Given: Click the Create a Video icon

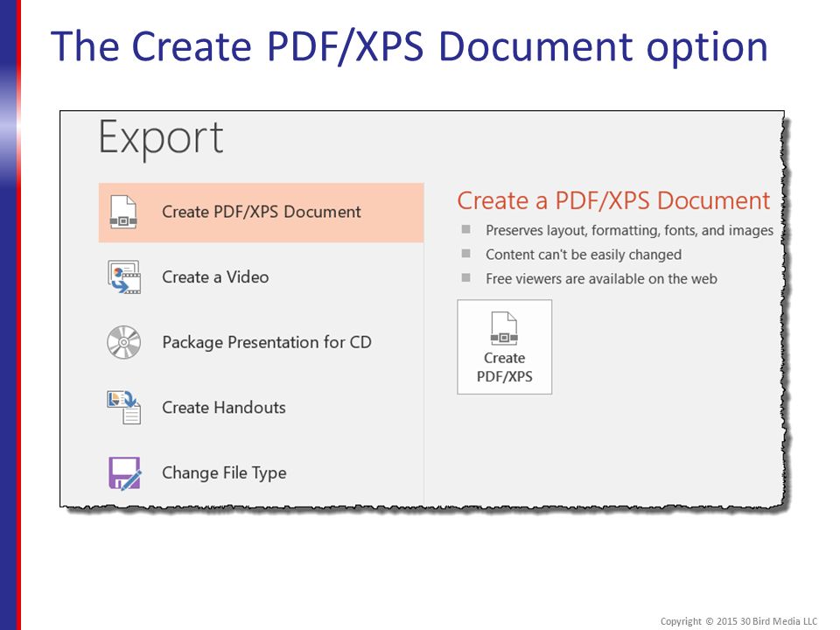Looking at the screenshot, I should click(124, 277).
